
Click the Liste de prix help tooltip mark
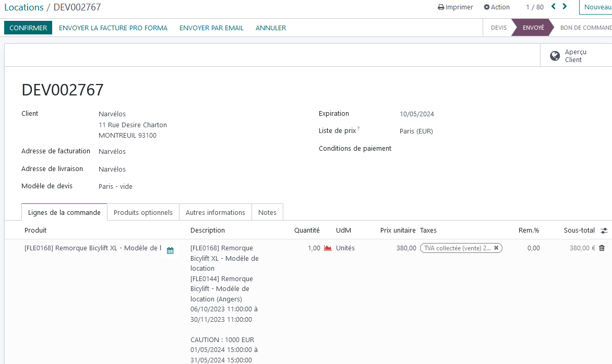358,128
